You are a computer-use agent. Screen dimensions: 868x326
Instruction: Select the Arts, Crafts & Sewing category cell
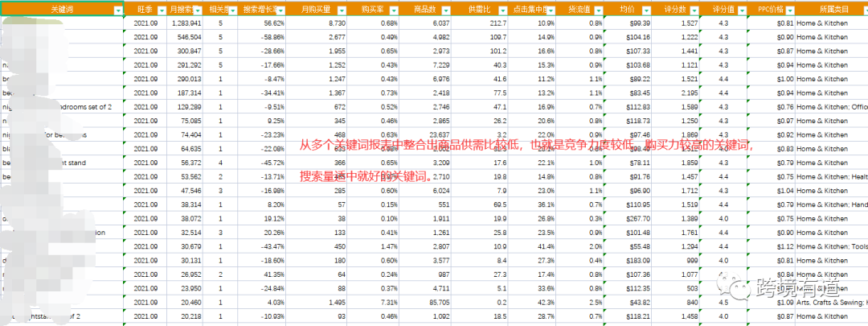pyautogui.click(x=832, y=302)
